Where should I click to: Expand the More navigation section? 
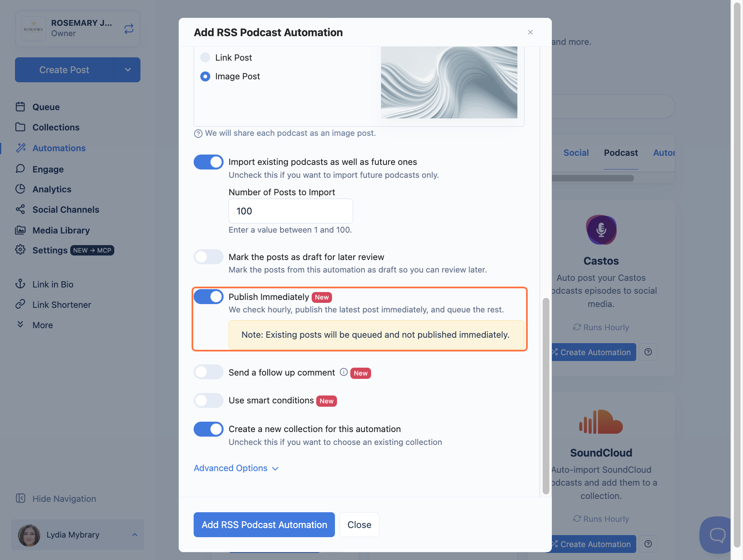42,325
